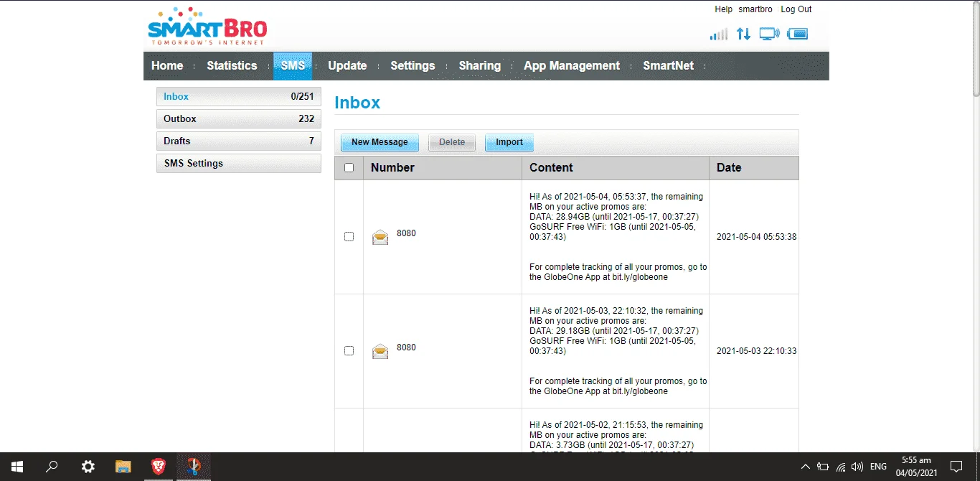Open message with DATA: 3.73GB
980x481 pixels.
[x=618, y=435]
